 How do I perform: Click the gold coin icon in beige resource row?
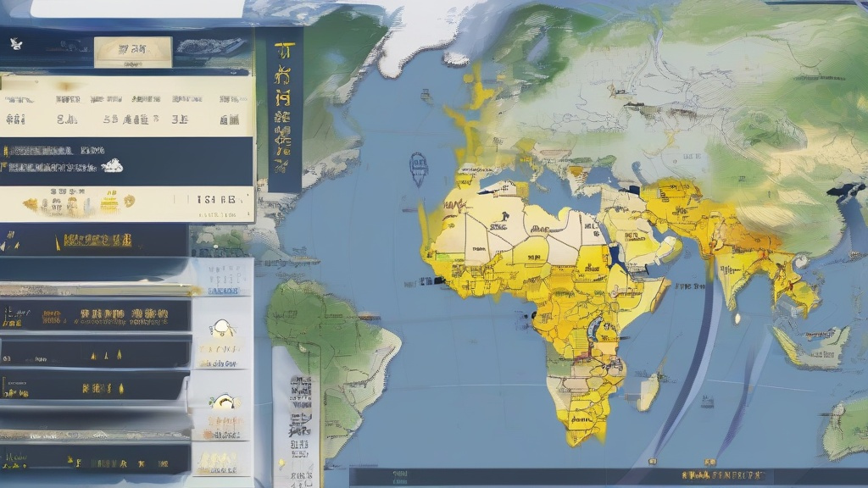(128, 202)
